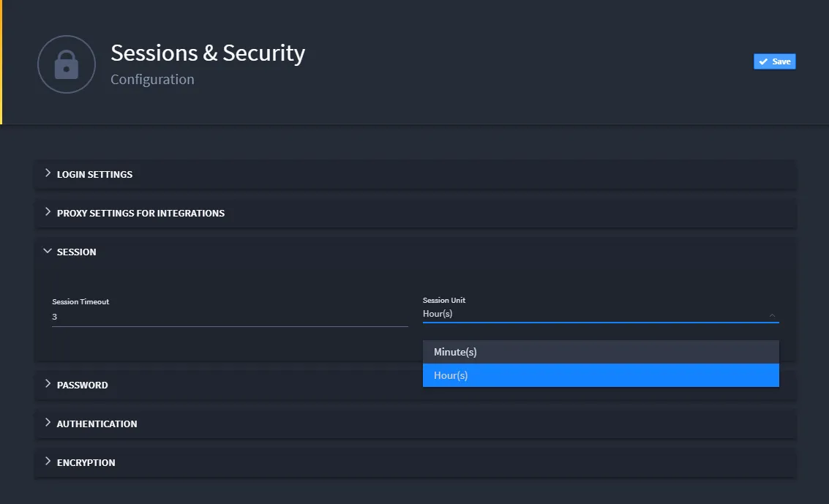Expand the Login Settings section
Screen dimensions: 829x504
point(415,174)
